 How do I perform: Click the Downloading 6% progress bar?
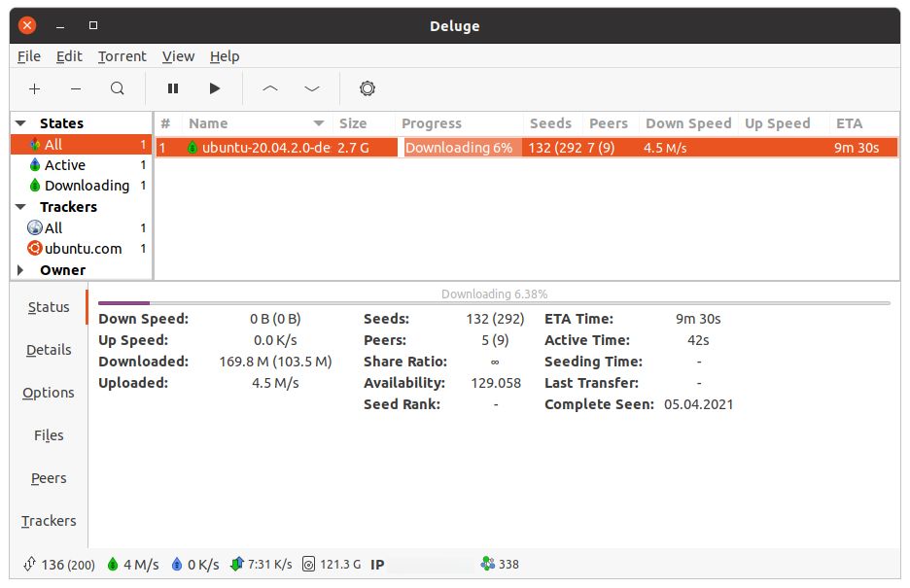click(x=458, y=148)
